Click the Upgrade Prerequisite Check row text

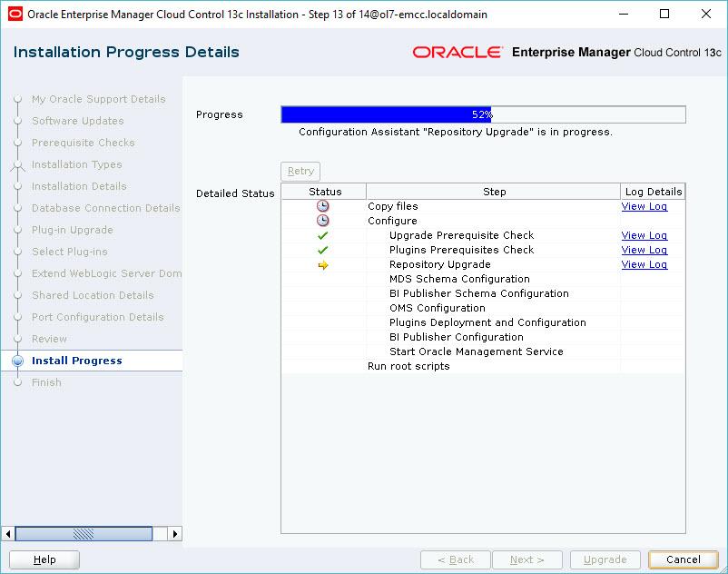click(x=461, y=235)
